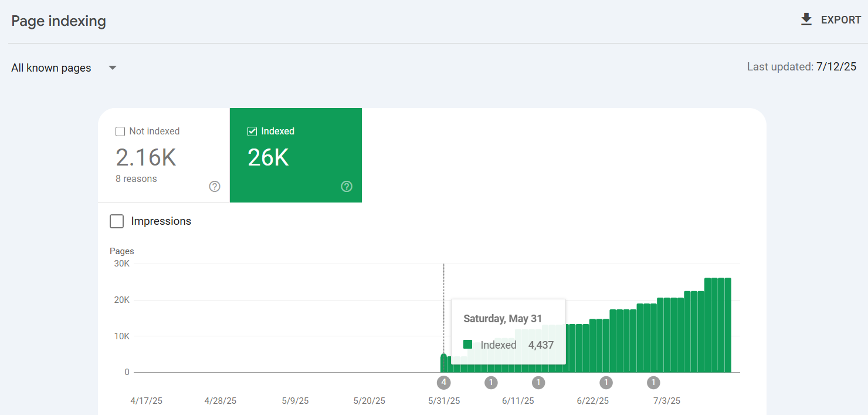Click the EXPORT text button
Screen dimensions: 868x415
coord(840,20)
